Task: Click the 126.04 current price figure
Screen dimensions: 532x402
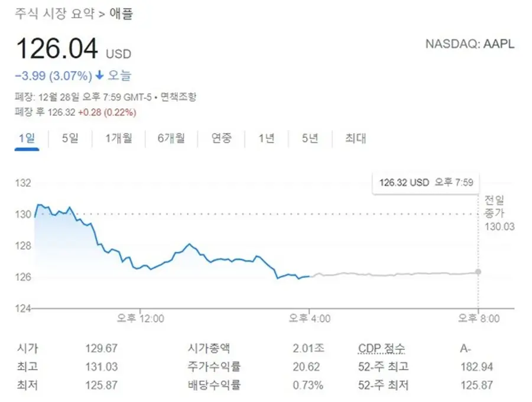Action: pyautogui.click(x=57, y=48)
